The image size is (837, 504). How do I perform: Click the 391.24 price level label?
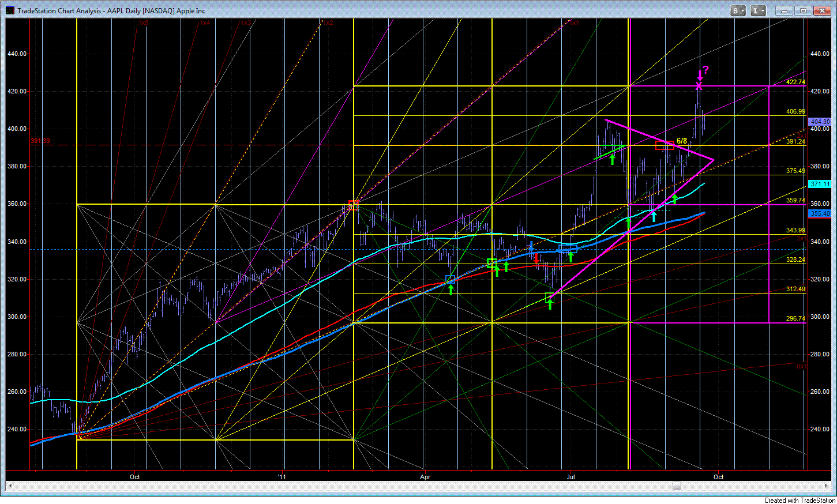click(x=795, y=141)
